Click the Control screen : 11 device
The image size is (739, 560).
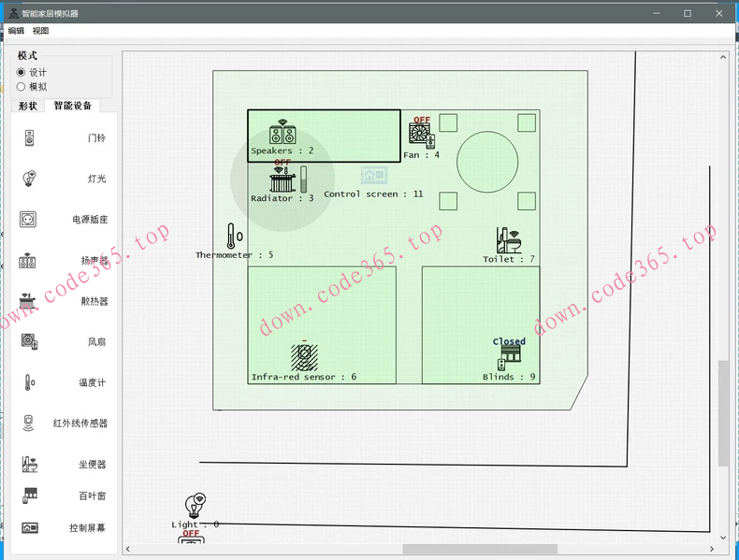tap(374, 175)
